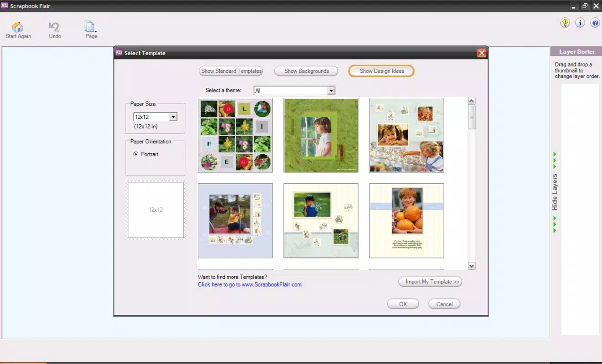Confirm with the OK button
Viewport: 602px width, 364px height.
pyautogui.click(x=403, y=304)
